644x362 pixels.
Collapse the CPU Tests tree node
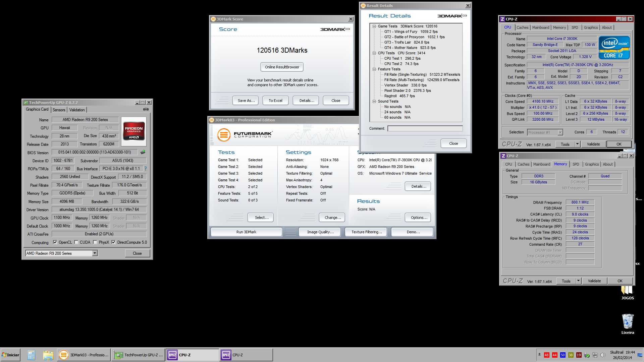click(374, 53)
